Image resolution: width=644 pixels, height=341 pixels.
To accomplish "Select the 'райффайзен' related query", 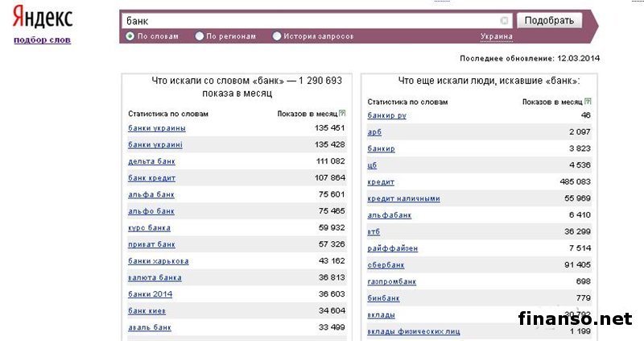I will click(x=392, y=248).
